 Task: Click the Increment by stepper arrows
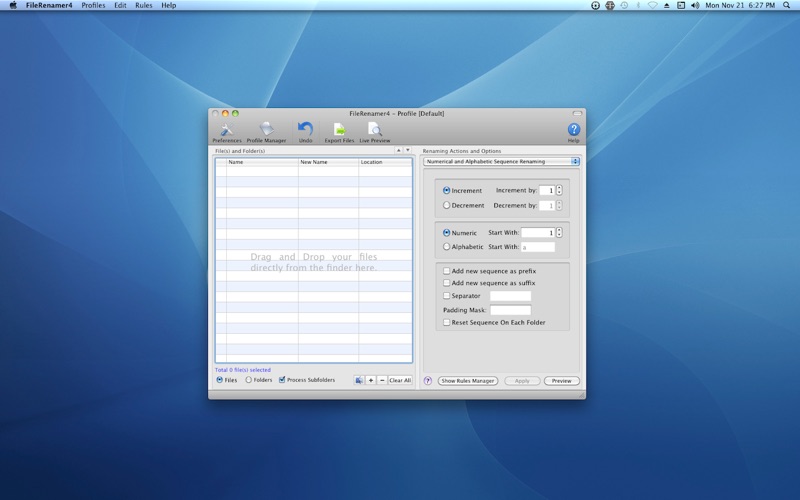click(x=559, y=190)
